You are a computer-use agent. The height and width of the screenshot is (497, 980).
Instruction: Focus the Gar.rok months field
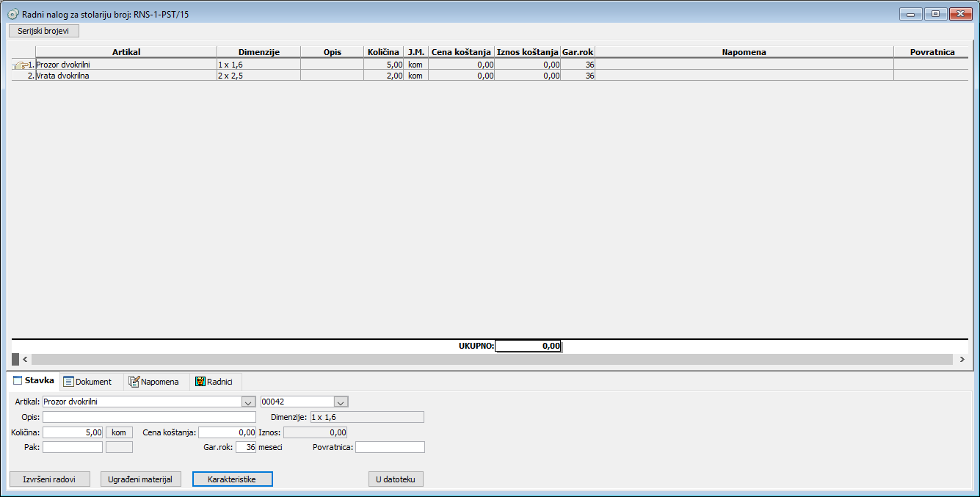pos(246,447)
